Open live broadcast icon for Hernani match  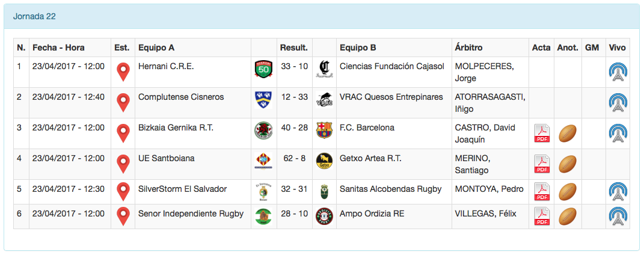(617, 72)
